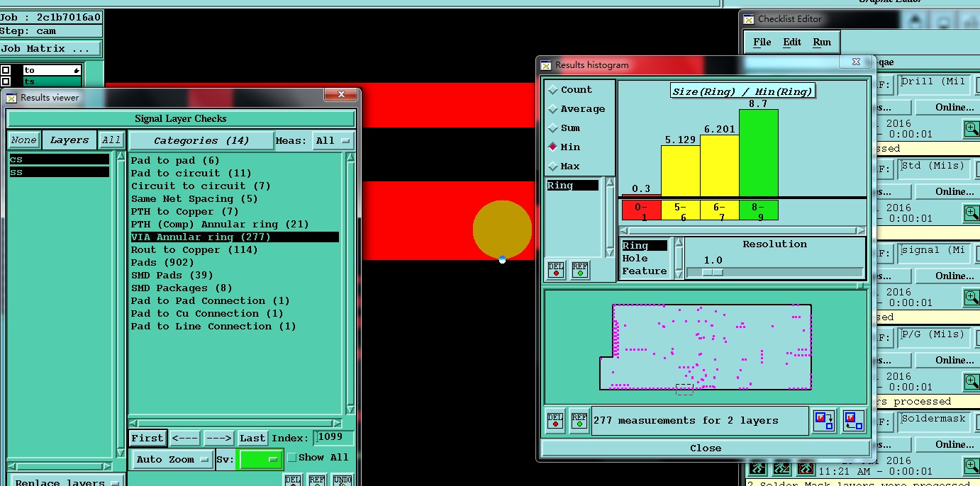Click the histogram horizontal scrollbar
980x486 pixels.
click(742, 230)
